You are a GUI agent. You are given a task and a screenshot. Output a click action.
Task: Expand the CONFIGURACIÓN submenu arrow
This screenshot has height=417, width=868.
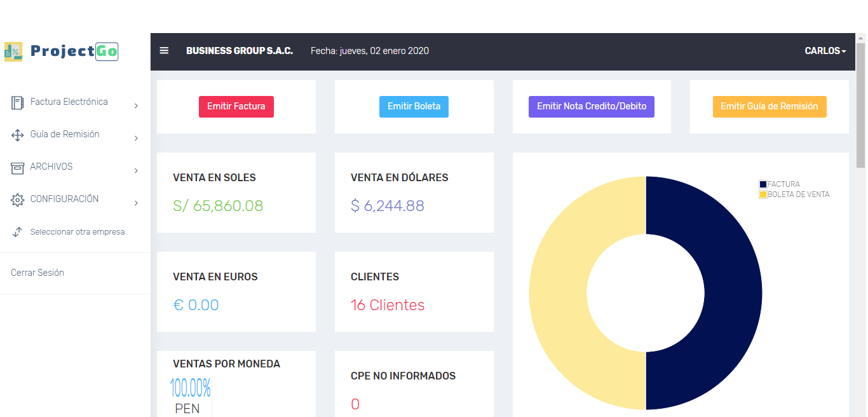tap(136, 203)
